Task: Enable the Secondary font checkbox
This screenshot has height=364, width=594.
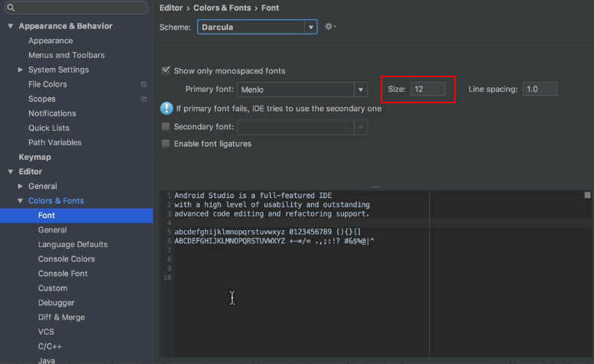Action: pyautogui.click(x=166, y=126)
